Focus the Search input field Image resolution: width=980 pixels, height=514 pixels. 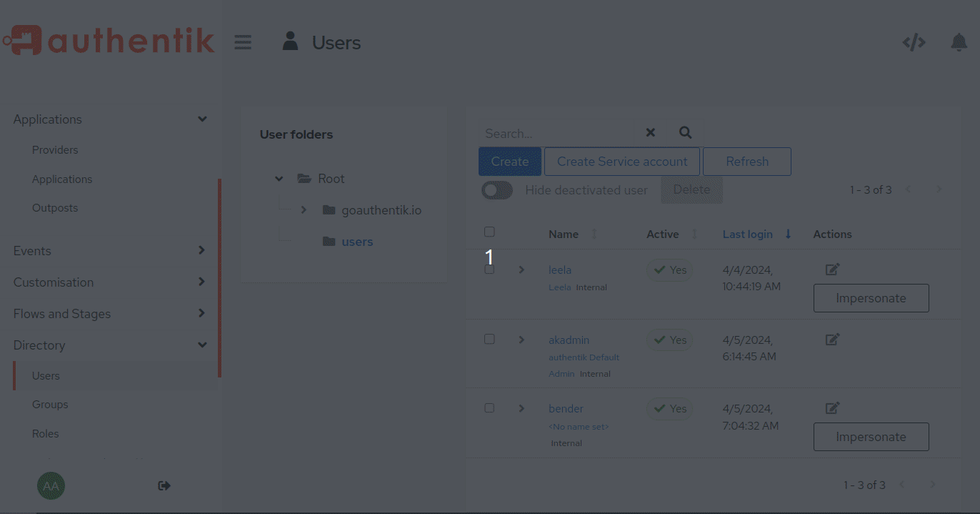pos(557,134)
